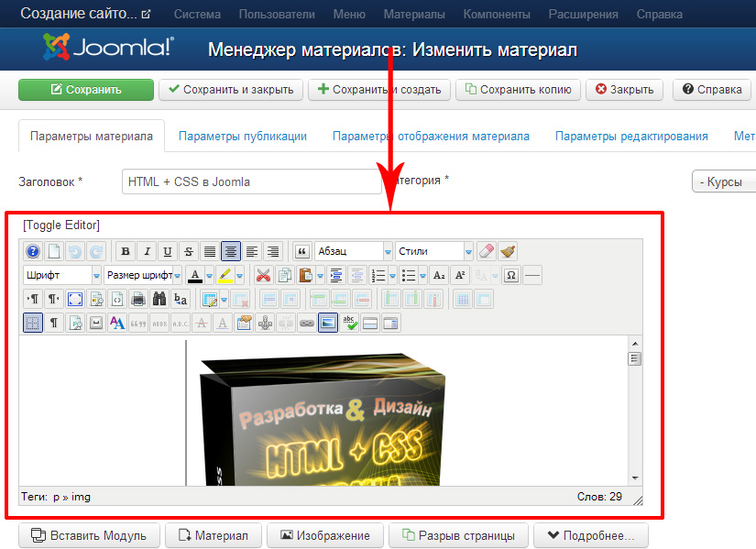Toggle fullscreen editor mode

(x=75, y=299)
